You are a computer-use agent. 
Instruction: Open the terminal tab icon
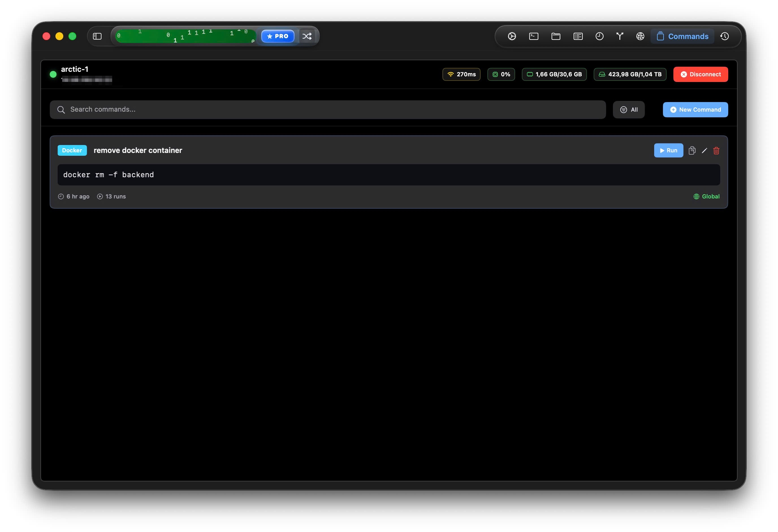coord(534,36)
